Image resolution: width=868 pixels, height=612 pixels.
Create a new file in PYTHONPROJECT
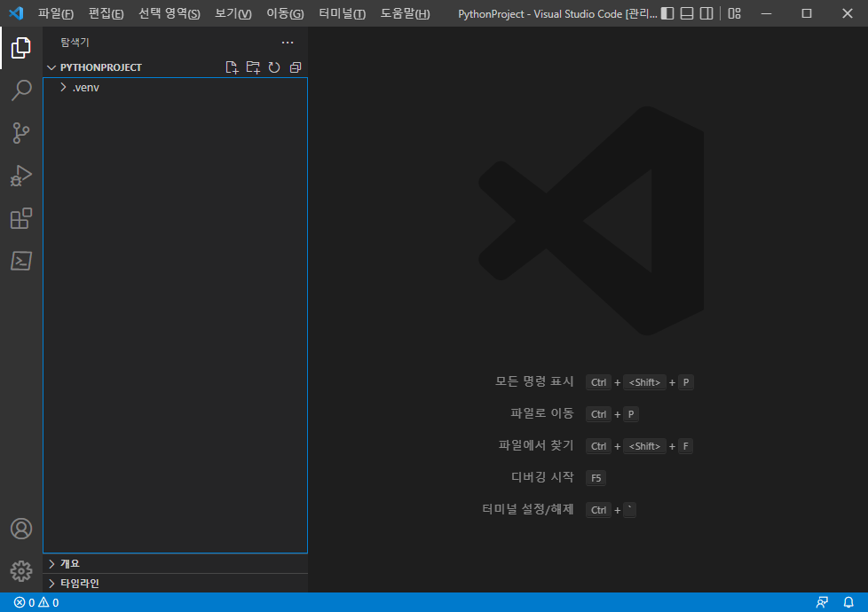pos(232,67)
